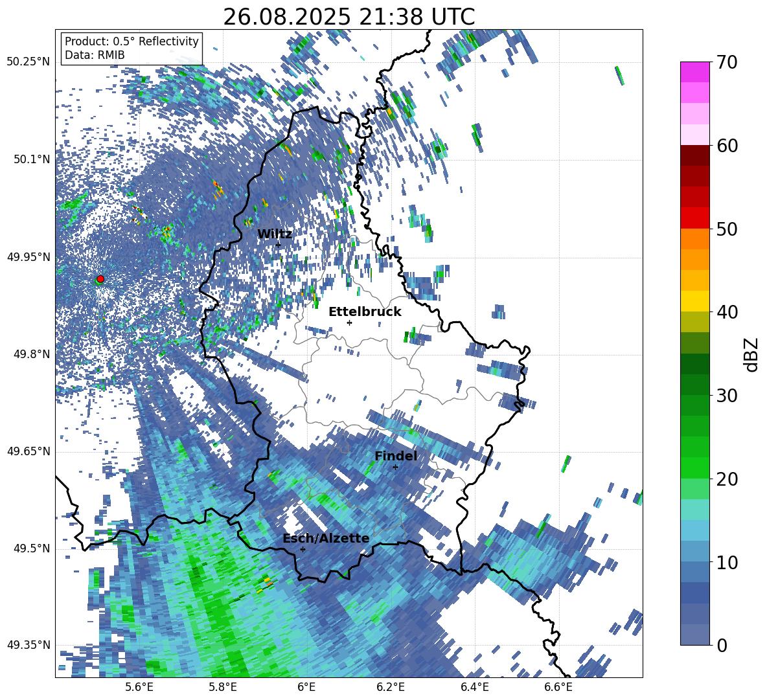Image resolution: width=767 pixels, height=700 pixels.
Task: Click the 0 tick label on colorbar
Action: [722, 645]
